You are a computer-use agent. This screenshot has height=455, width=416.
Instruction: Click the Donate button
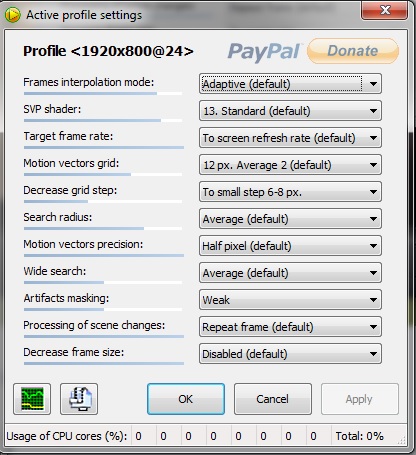pos(353,51)
